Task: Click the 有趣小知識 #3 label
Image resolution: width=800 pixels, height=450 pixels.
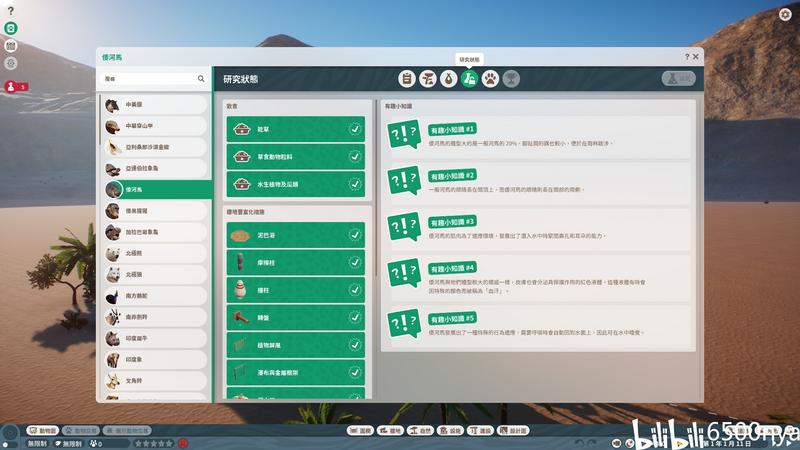Action: coord(453,222)
